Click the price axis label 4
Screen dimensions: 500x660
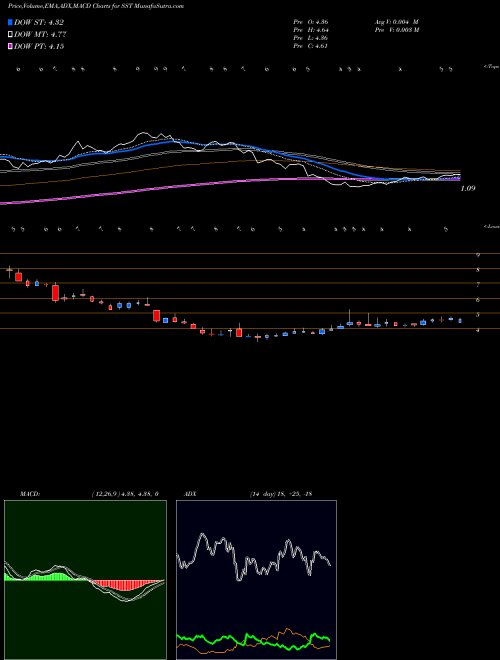click(478, 330)
